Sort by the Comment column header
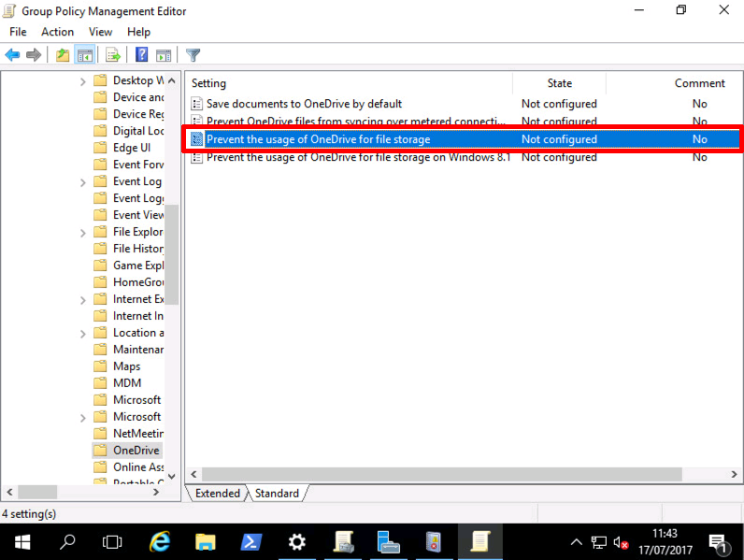744x560 pixels. click(699, 83)
